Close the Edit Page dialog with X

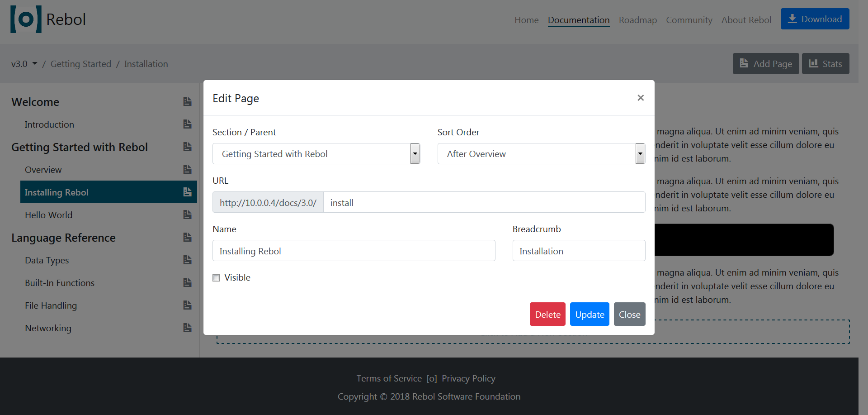coord(640,98)
